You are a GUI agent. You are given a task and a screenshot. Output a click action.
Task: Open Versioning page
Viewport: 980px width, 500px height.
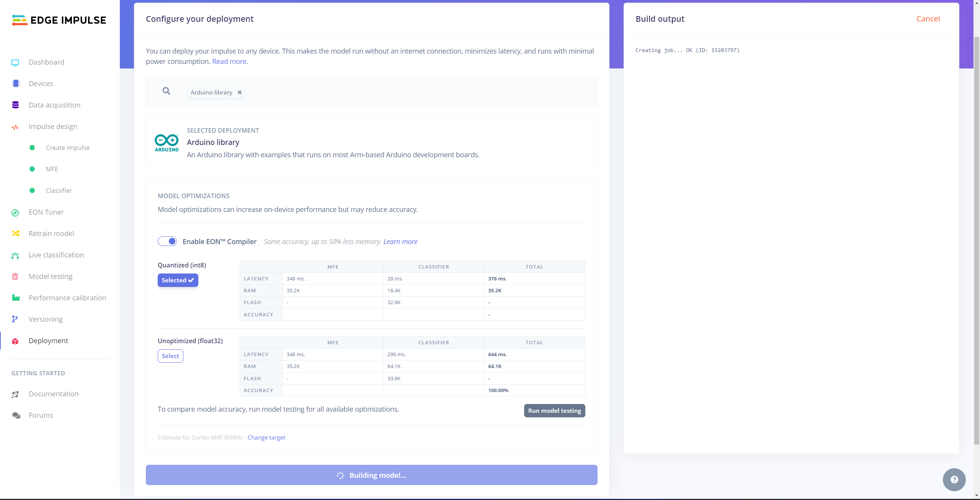tap(46, 319)
